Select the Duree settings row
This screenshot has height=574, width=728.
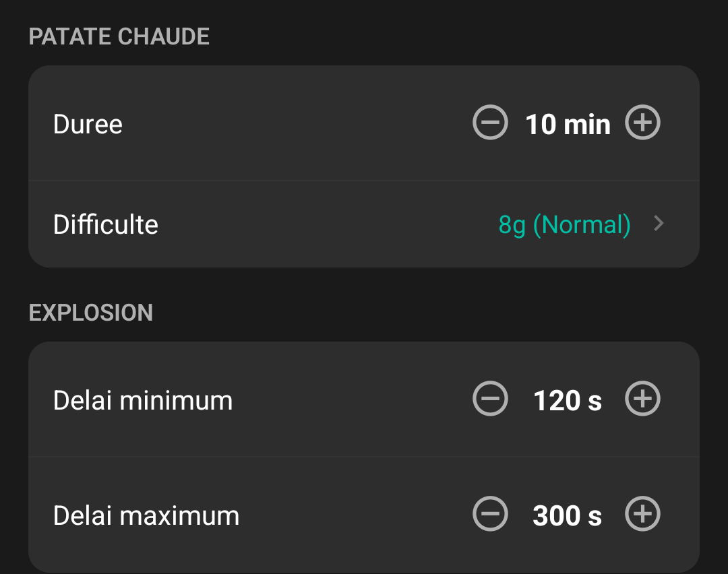pos(270,123)
